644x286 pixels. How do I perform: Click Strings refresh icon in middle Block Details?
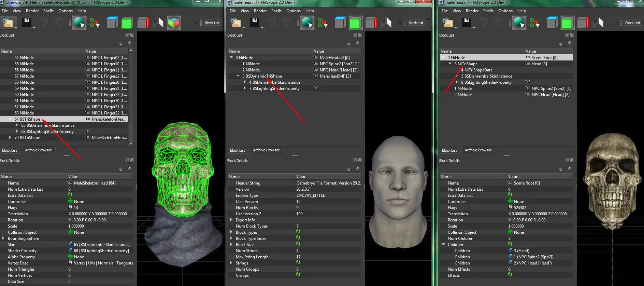pos(298,262)
